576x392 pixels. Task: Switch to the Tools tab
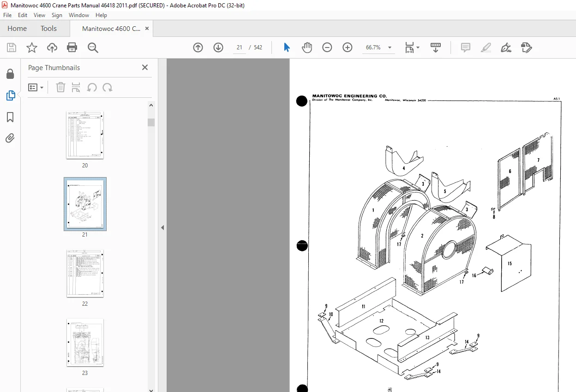pyautogui.click(x=48, y=29)
